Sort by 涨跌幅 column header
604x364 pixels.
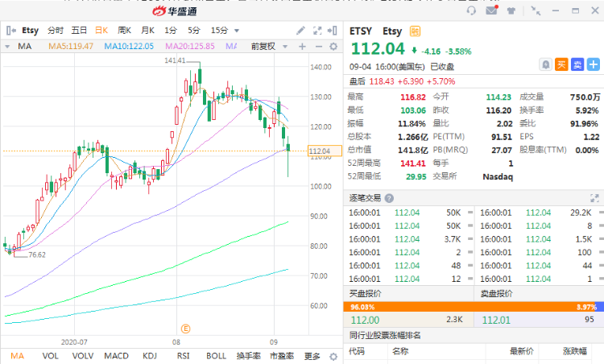[x=575, y=351]
